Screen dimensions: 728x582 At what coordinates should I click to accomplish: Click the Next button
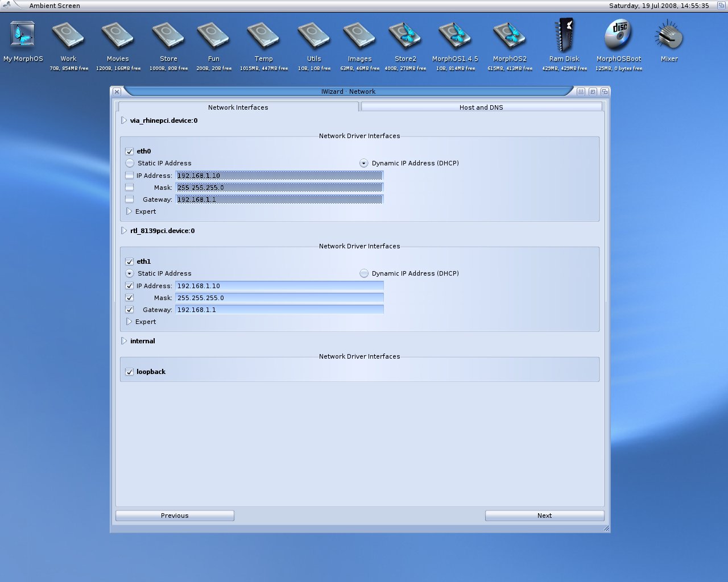[544, 516]
